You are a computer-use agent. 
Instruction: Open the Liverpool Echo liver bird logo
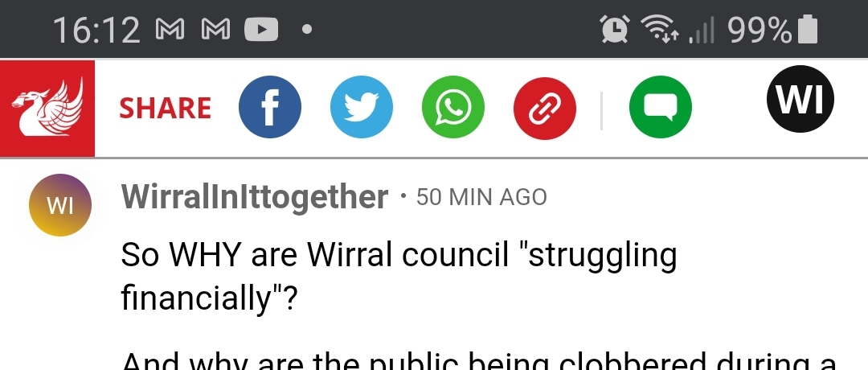[47, 108]
